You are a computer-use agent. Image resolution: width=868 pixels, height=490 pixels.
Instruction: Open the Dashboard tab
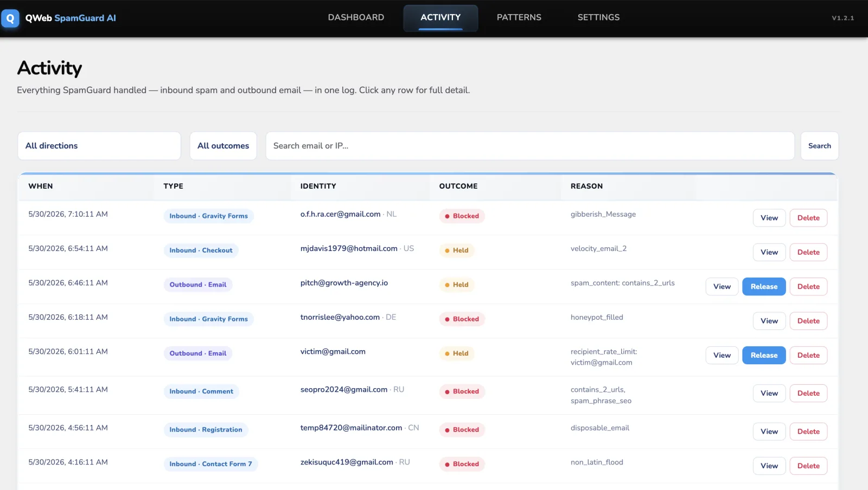click(356, 17)
